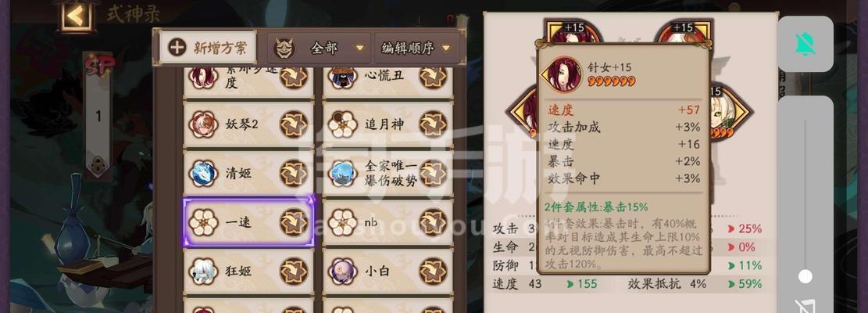Viewport: 868px width, 313px height.
Task: Click the 针女 soul portrait in tooltip
Action: pyautogui.click(x=563, y=74)
